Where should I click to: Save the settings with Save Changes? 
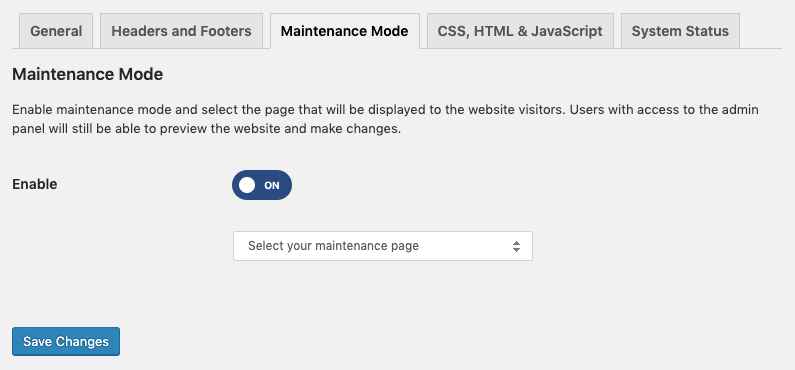click(66, 342)
